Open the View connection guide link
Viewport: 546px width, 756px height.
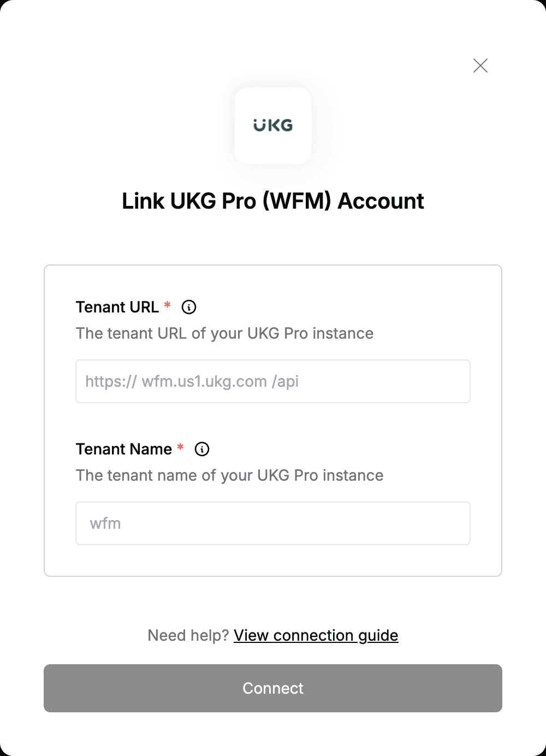click(316, 635)
